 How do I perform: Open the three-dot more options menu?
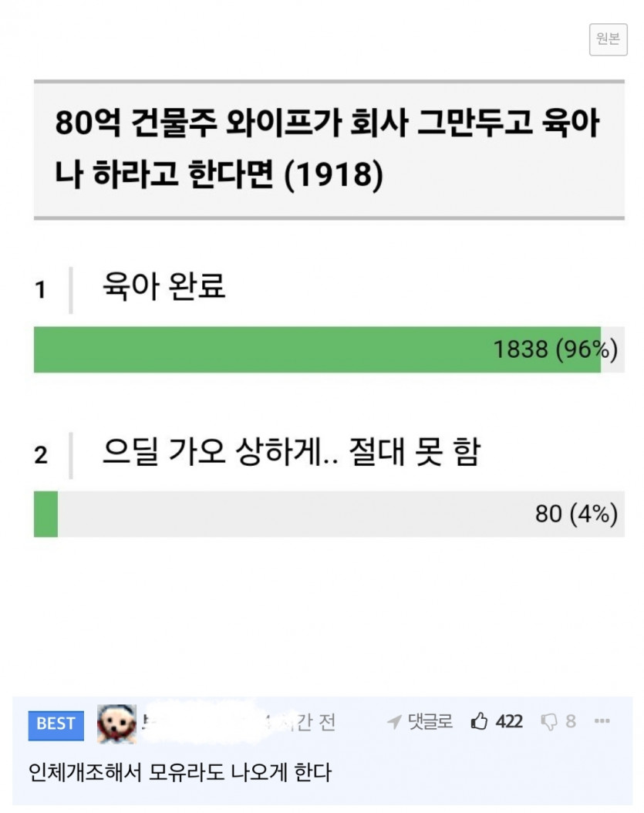[x=602, y=722]
